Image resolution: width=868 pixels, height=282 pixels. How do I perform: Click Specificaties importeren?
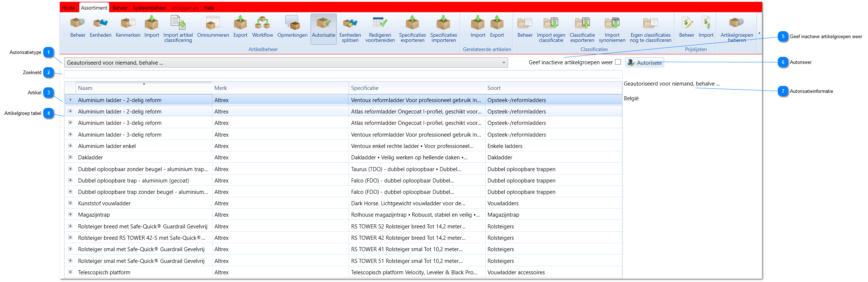click(444, 29)
